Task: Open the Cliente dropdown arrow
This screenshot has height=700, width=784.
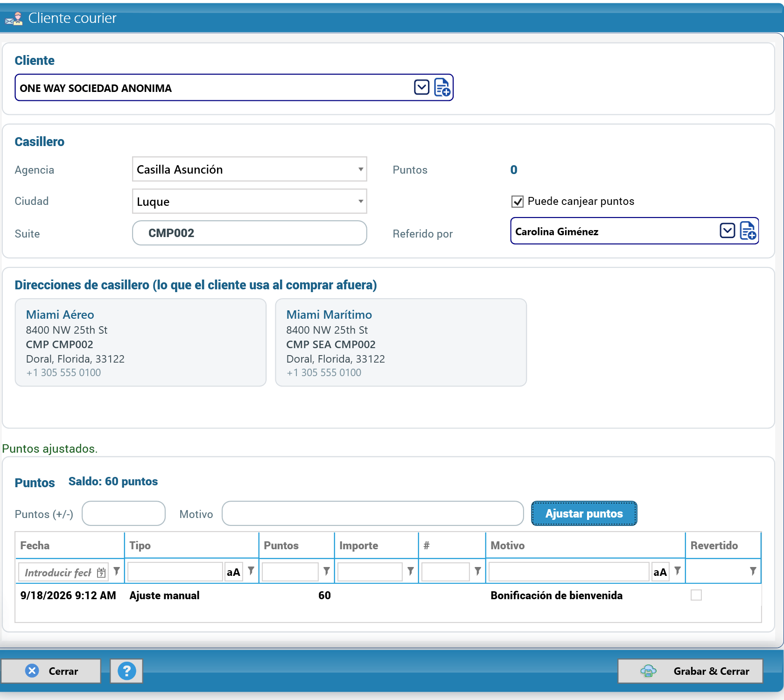Action: pyautogui.click(x=421, y=87)
